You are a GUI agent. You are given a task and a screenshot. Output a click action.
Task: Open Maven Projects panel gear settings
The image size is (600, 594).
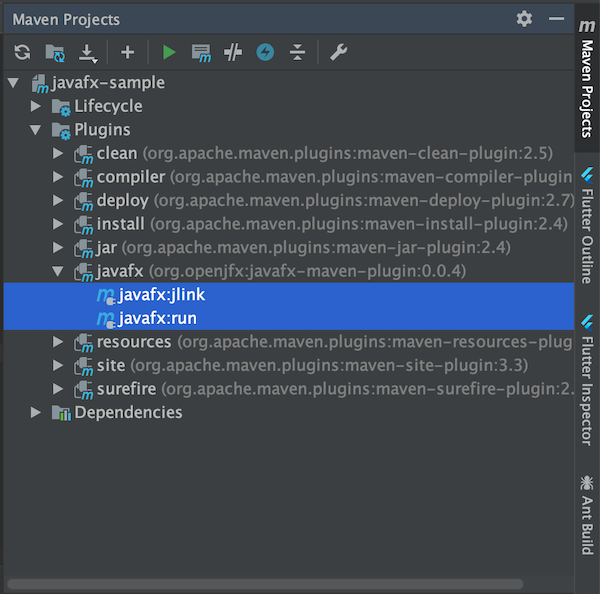pos(524,19)
